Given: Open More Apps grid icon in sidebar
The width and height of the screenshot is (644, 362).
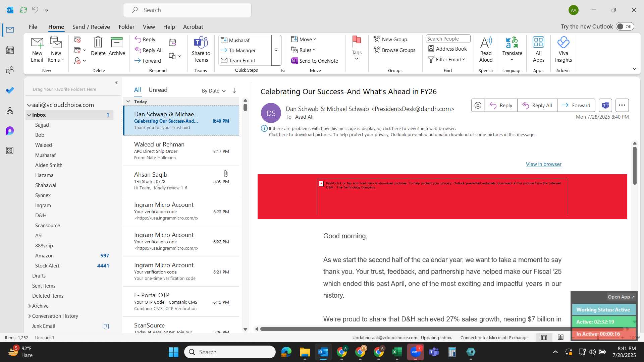Looking at the screenshot, I should pyautogui.click(x=10, y=150).
